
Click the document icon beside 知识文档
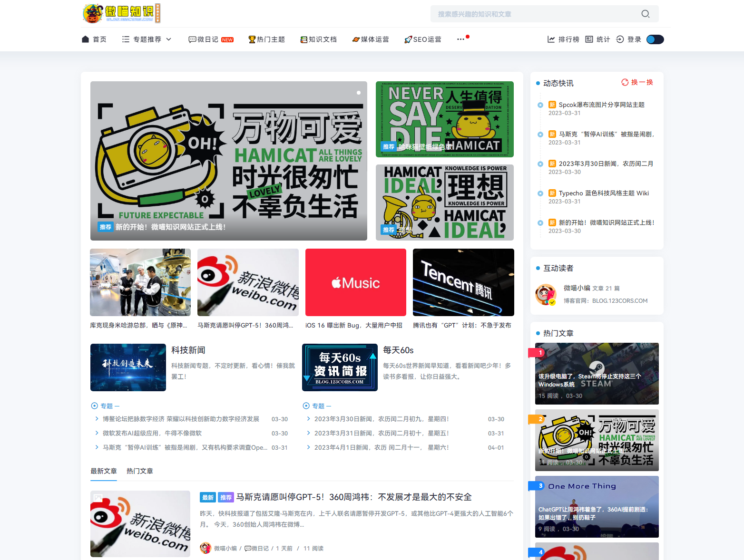[304, 39]
